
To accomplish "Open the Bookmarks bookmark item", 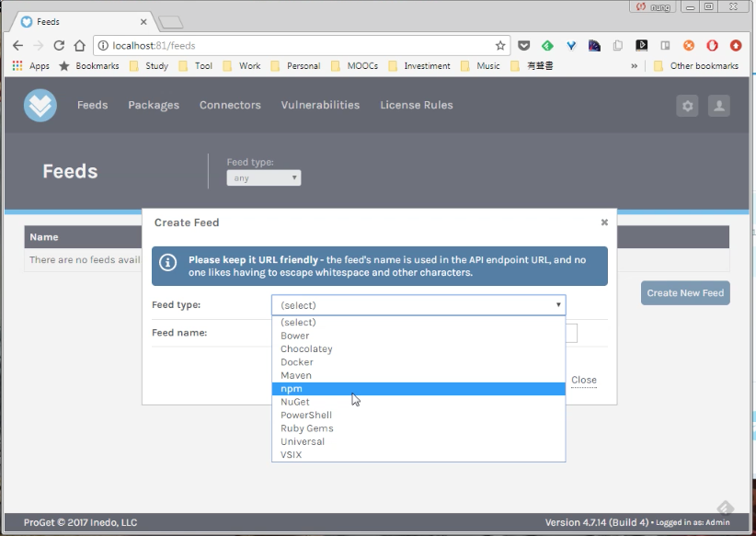I will pyautogui.click(x=88, y=66).
